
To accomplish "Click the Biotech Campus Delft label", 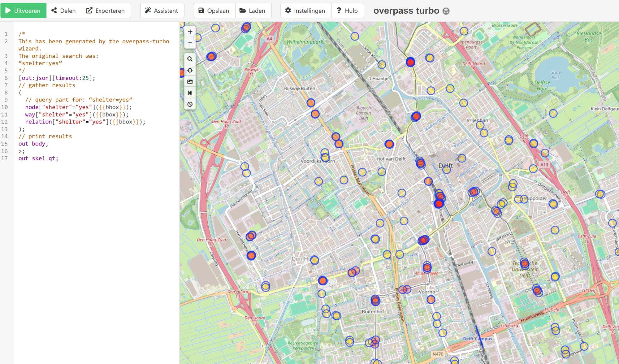I will (x=364, y=113).
